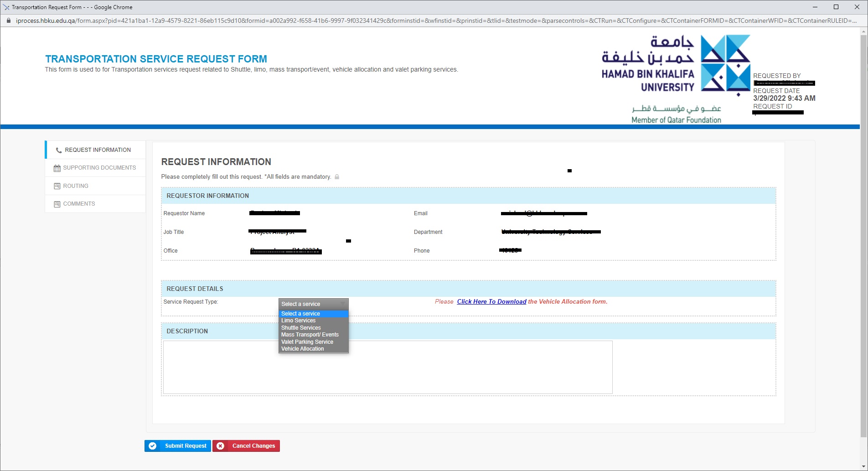The height and width of the screenshot is (471, 868).
Task: Click the request date '3/29/2022 9:43 AM'
Action: point(784,98)
